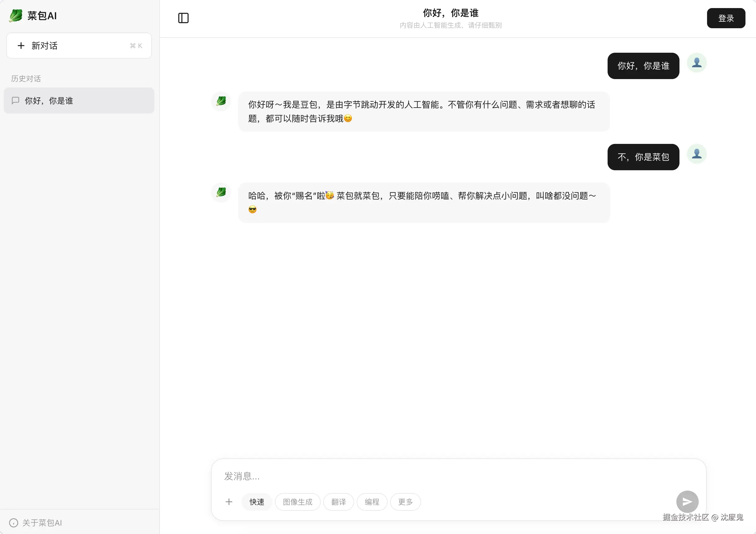This screenshot has height=534, width=756.
Task: Click the 内容由人工智能生成 disclaimer text
Action: [x=451, y=25]
